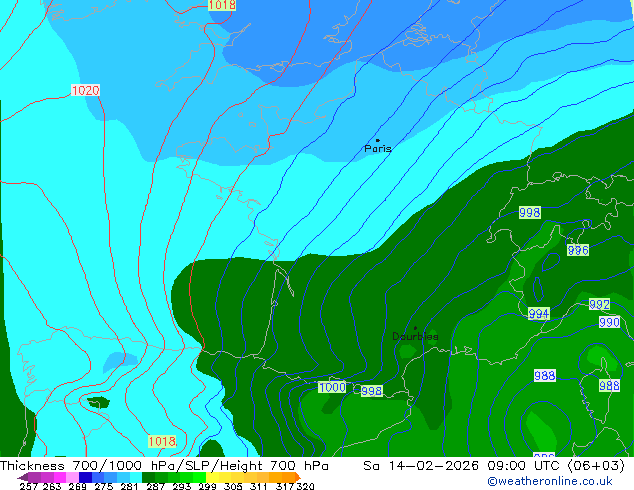Select the bright yellow legend swatch

click(x=212, y=477)
